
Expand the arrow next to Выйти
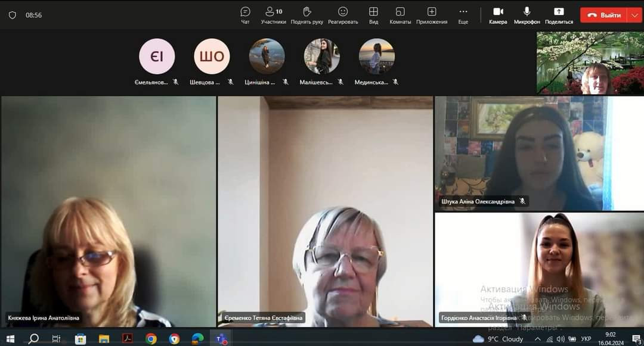click(633, 15)
